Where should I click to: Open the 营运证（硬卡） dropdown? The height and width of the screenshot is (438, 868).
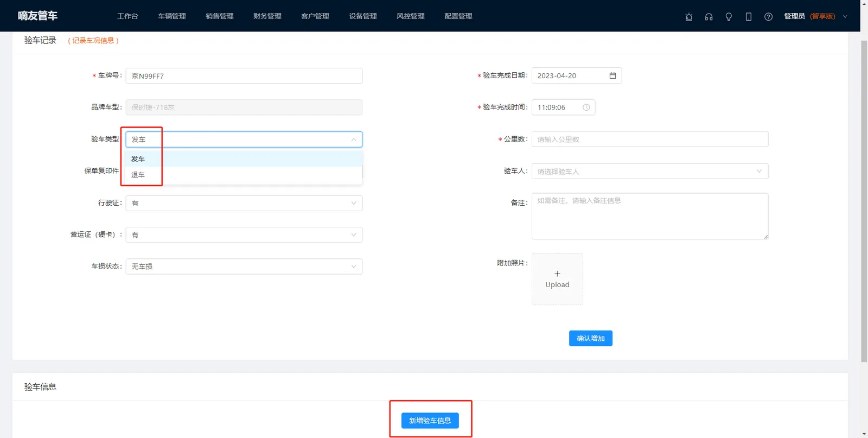[x=244, y=234]
